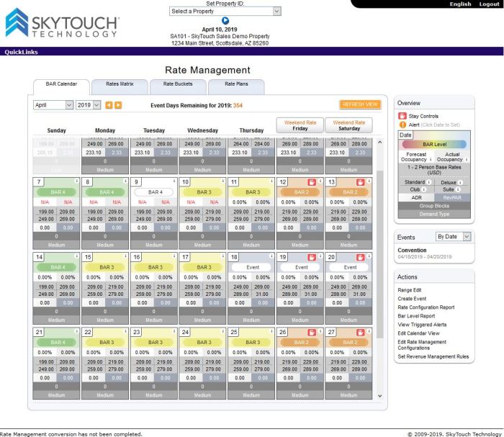The width and height of the screenshot is (504, 437).
Task: Click info icon on April 21 cell
Action: 77,331
